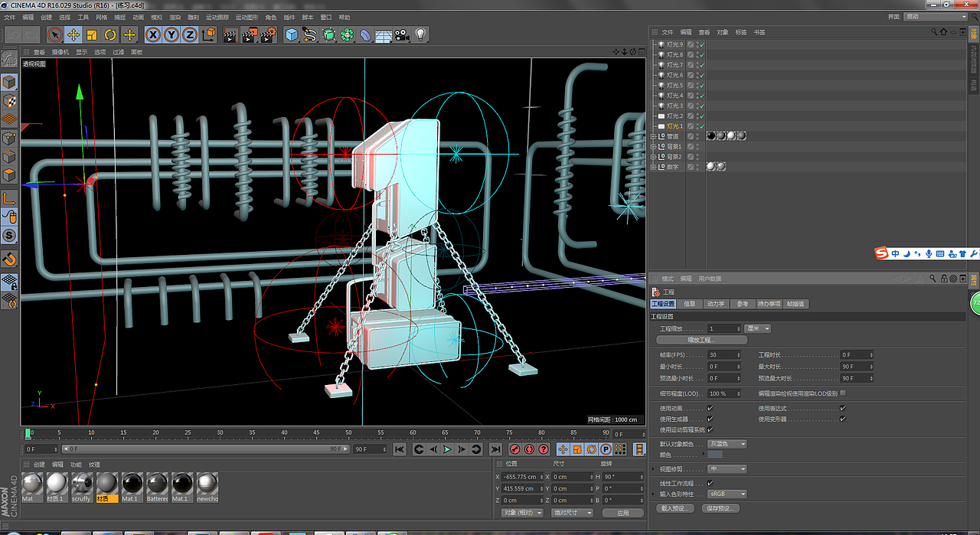This screenshot has height=535, width=980.
Task: Click the 颜色 color swatch
Action: pyautogui.click(x=714, y=454)
